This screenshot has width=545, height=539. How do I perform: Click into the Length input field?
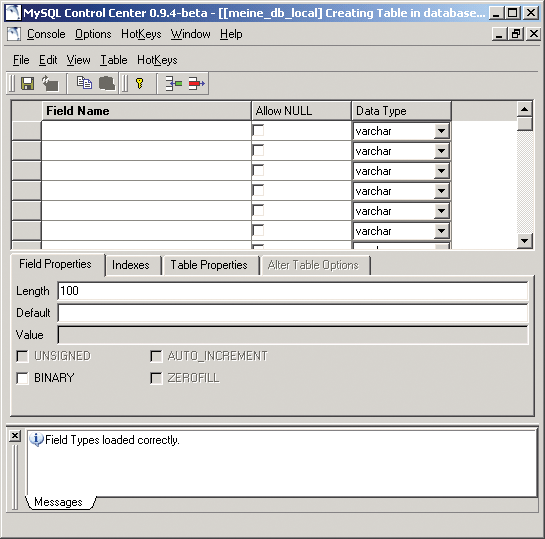(293, 291)
